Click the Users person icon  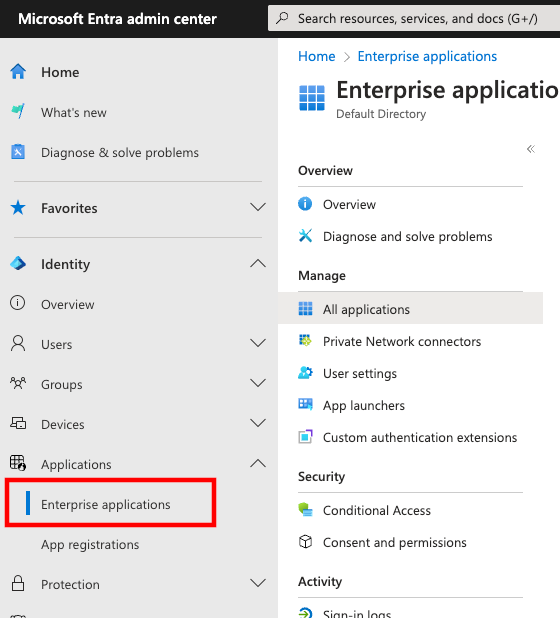point(18,344)
